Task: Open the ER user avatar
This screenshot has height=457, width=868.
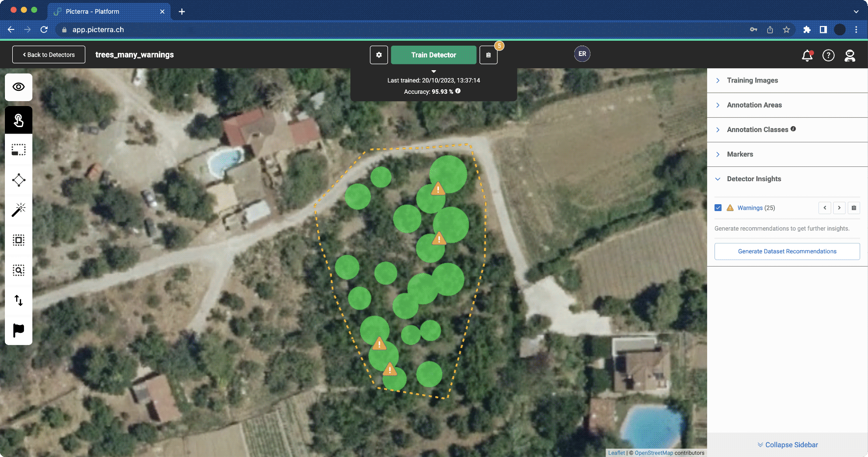Action: click(582, 54)
